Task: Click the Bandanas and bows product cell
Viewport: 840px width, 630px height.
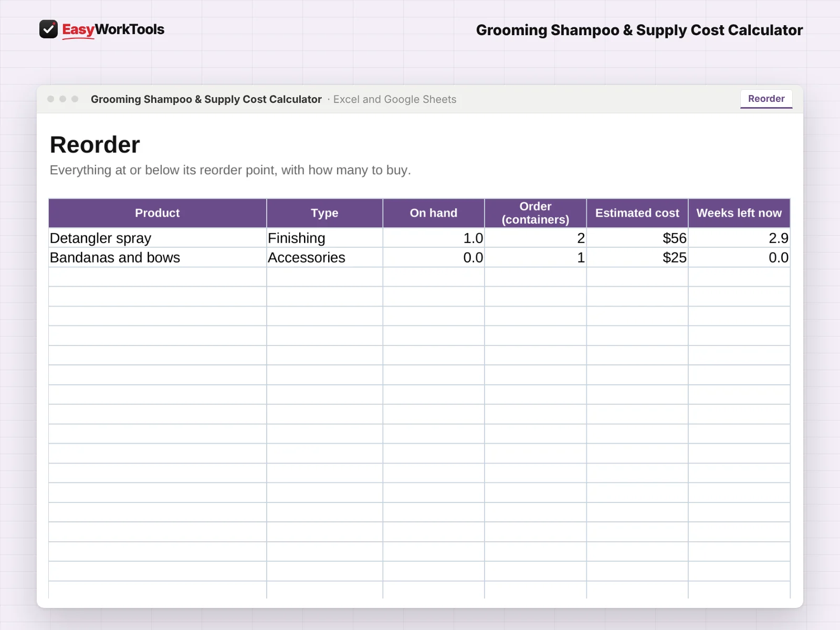Action: (x=157, y=257)
